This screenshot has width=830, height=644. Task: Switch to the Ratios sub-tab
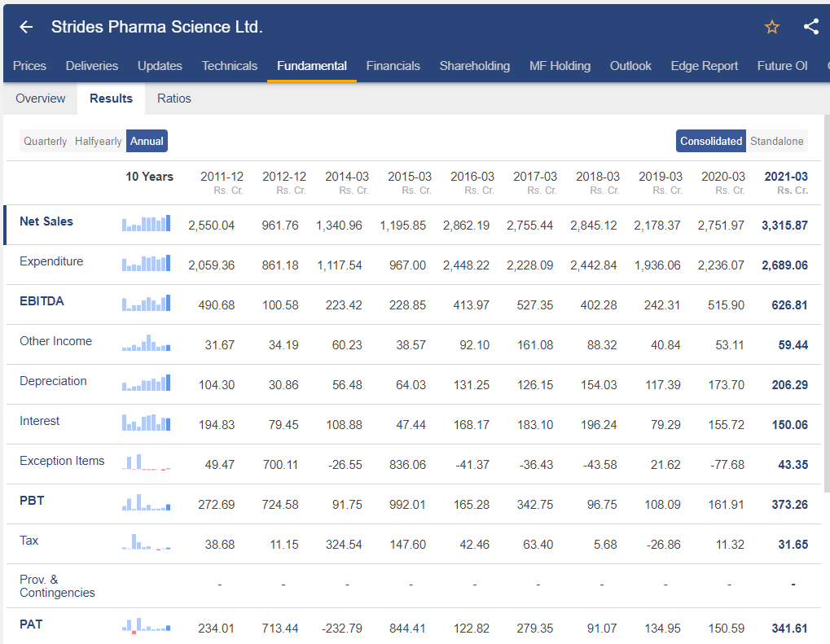pos(174,99)
